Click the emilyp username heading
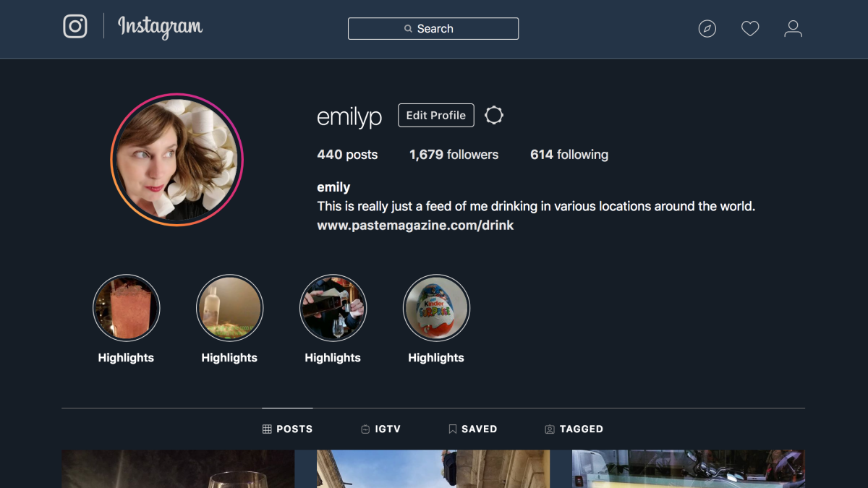The height and width of the screenshot is (488, 868). (349, 116)
